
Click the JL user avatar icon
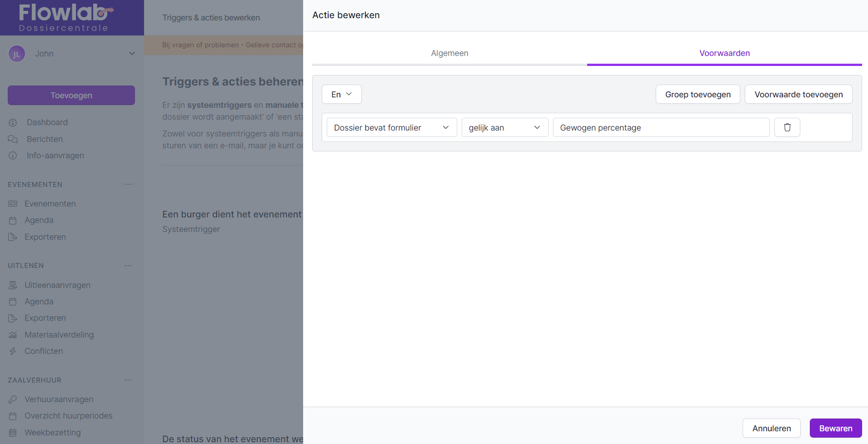(17, 54)
